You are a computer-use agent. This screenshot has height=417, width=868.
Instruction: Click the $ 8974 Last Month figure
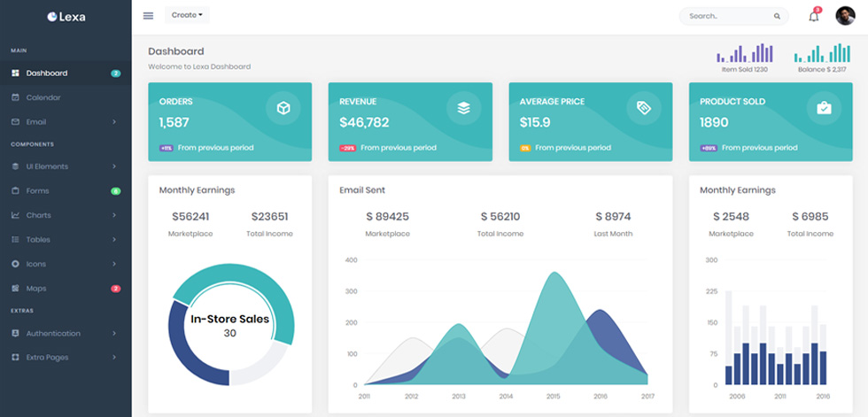(x=613, y=216)
